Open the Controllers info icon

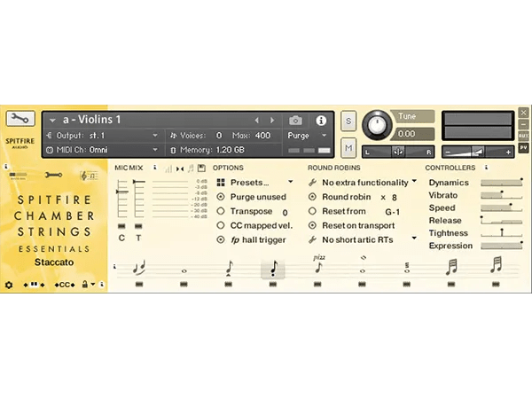tap(487, 168)
